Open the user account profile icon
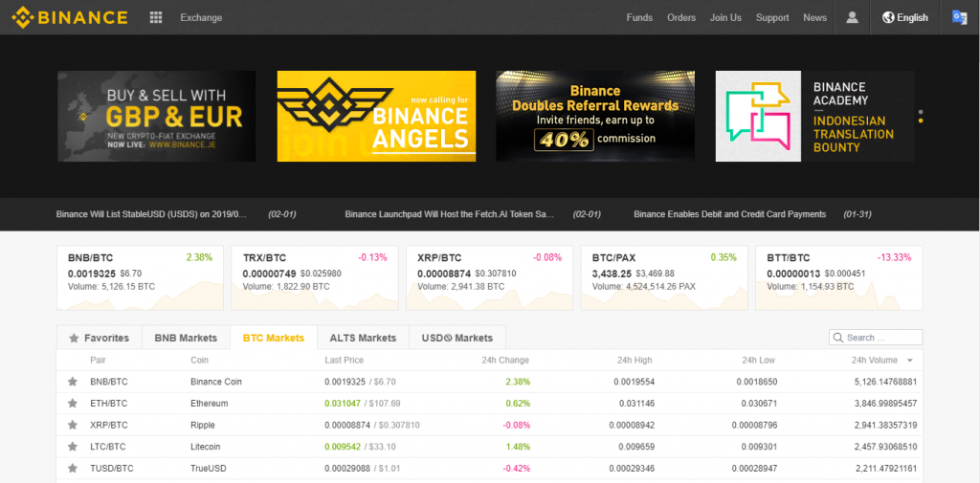The image size is (980, 483). pos(852,17)
